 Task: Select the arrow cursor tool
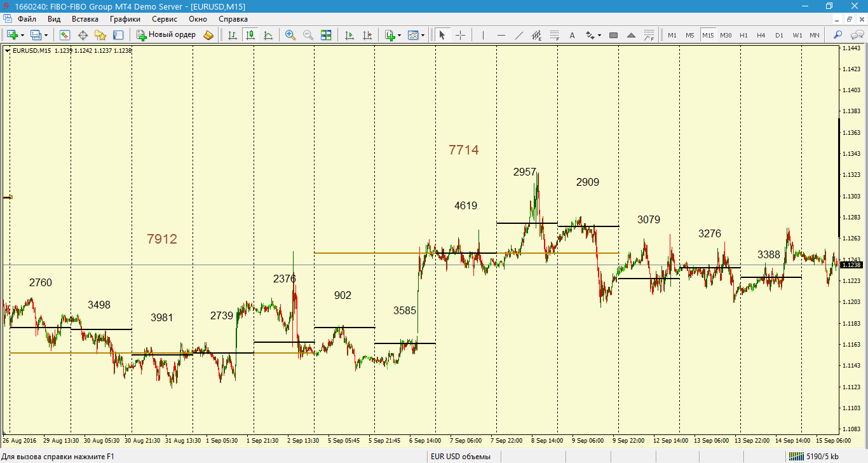click(442, 35)
